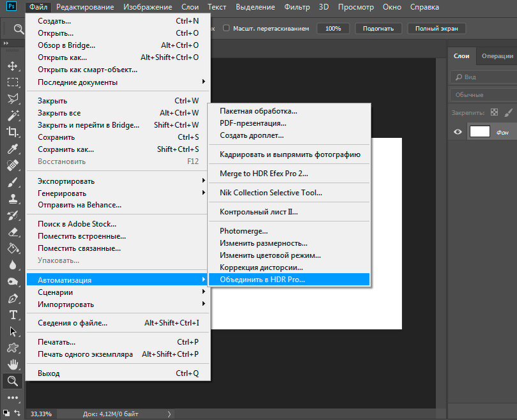Select the Фон layer thumbnail
This screenshot has width=517, height=420.
point(480,132)
